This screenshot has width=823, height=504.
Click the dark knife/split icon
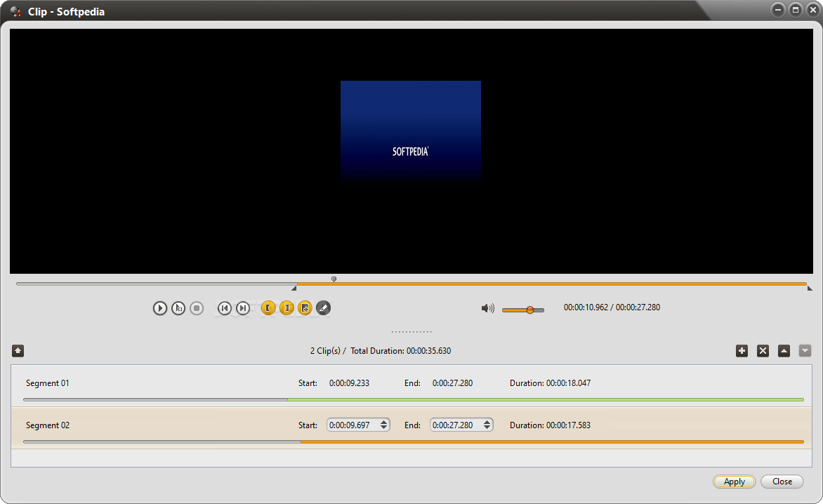pos(323,308)
